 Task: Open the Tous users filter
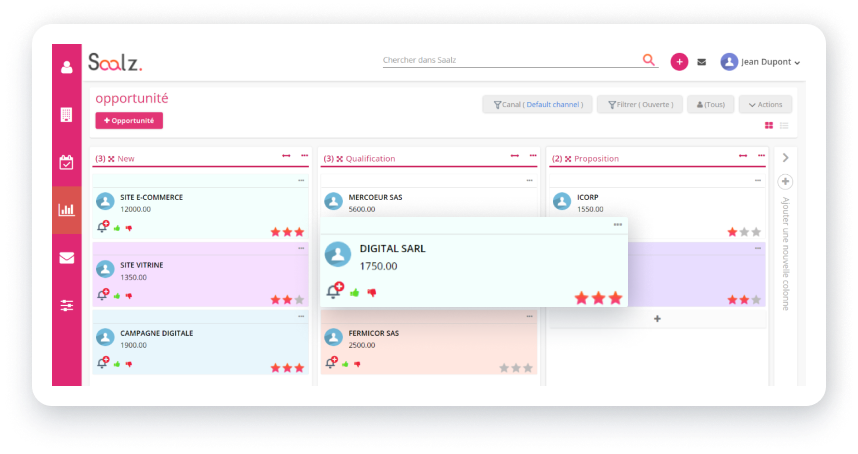(710, 104)
